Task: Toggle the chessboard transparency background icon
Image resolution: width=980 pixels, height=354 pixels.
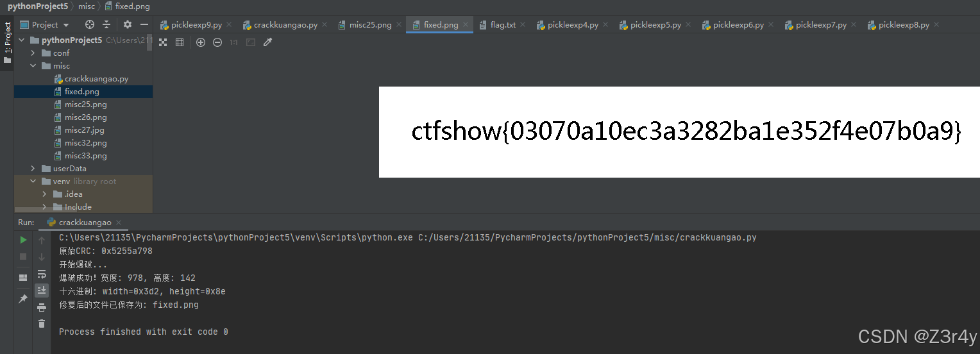Action: 164,42
